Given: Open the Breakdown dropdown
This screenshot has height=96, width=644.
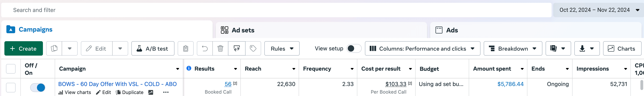Looking at the screenshot, I should [512, 48].
